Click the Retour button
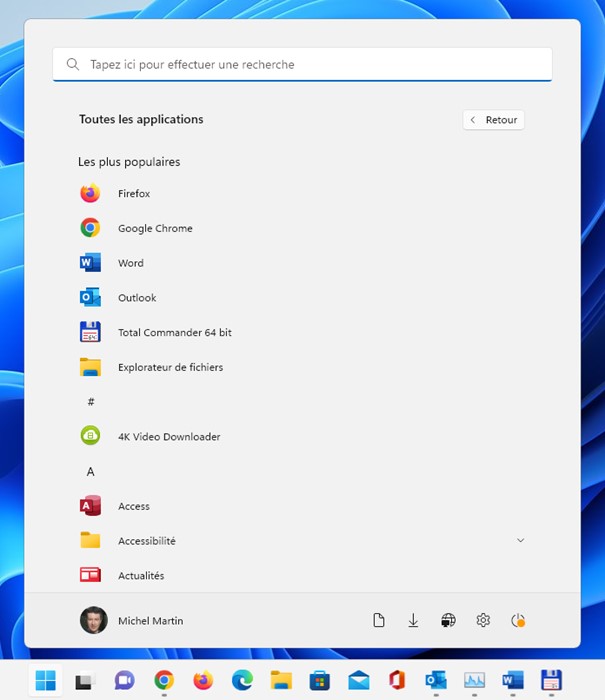The image size is (605, 700). click(x=494, y=120)
